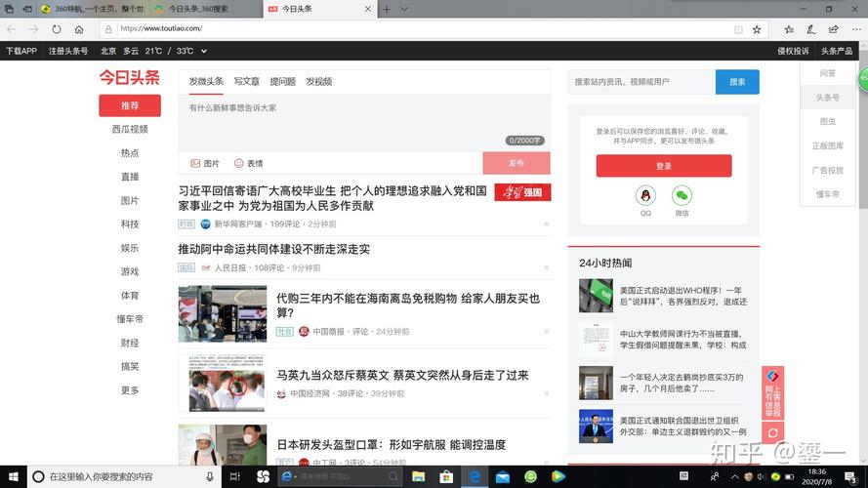Screen dimensions: 868x488
Task: Open reading view icon in address bar
Action: point(738,29)
